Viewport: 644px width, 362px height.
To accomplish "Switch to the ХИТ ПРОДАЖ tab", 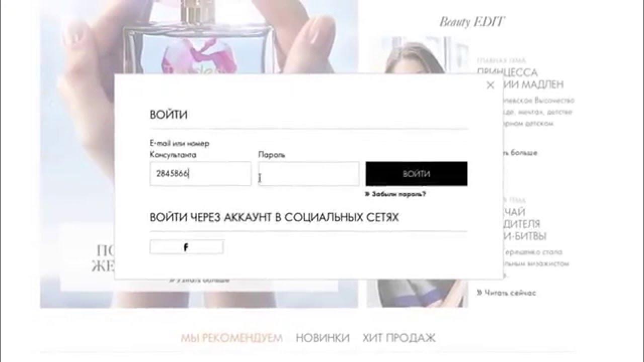I will [x=399, y=338].
